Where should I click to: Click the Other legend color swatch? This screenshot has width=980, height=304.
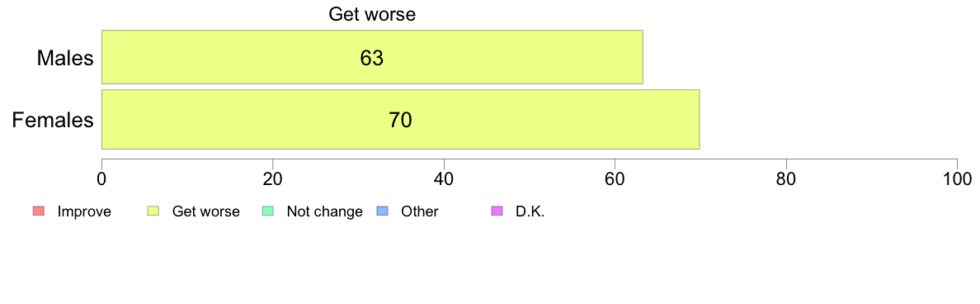[382, 211]
